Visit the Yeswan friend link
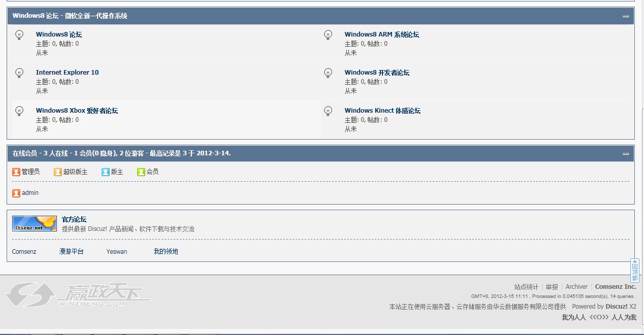644x335 pixels. [117, 252]
